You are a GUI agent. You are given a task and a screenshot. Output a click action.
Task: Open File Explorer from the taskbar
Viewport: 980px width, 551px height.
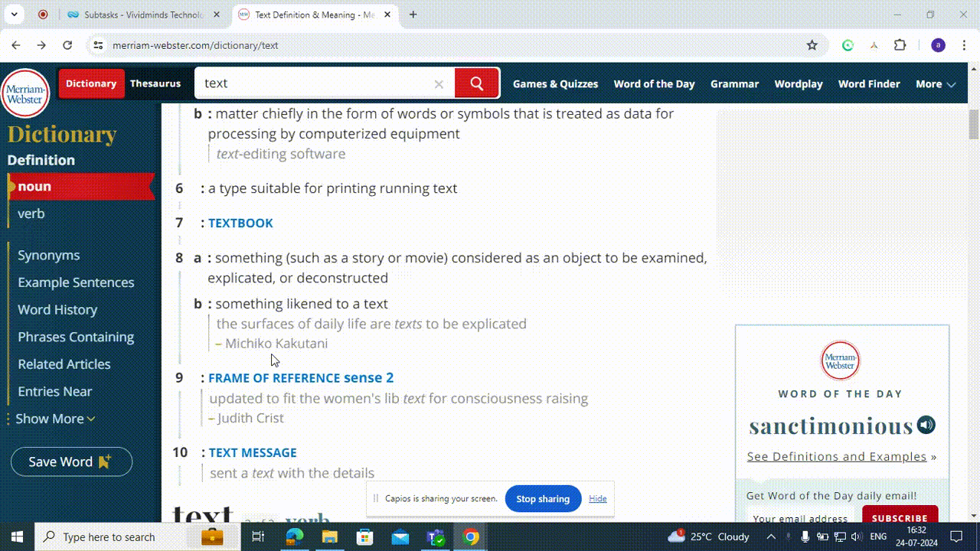(329, 536)
